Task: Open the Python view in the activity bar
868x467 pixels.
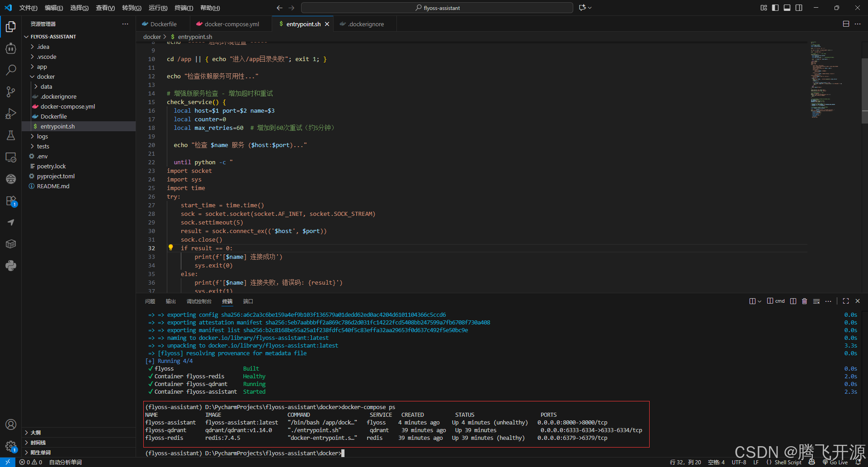Action: point(11,266)
